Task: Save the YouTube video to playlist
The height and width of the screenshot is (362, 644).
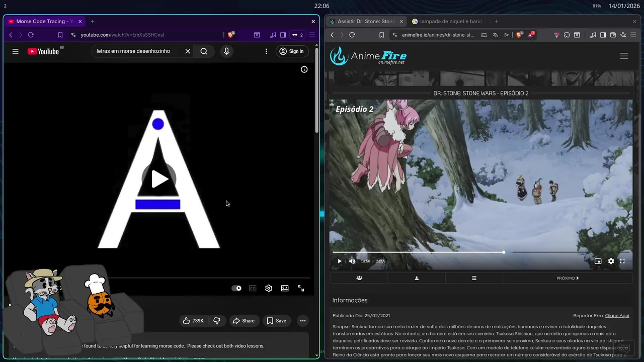Action: [276, 321]
